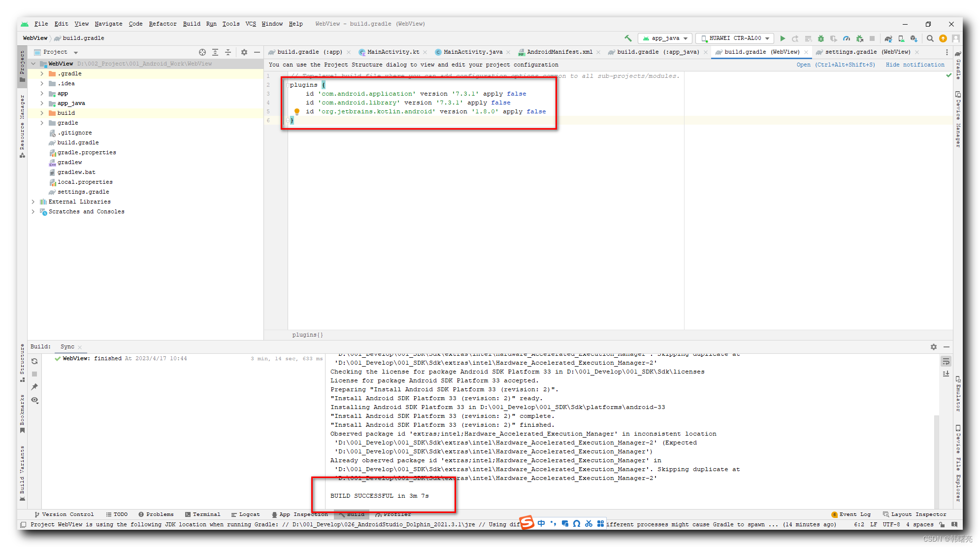Image resolution: width=980 pixels, height=547 pixels.
Task: Start debugging with the Debug icon
Action: point(821,38)
